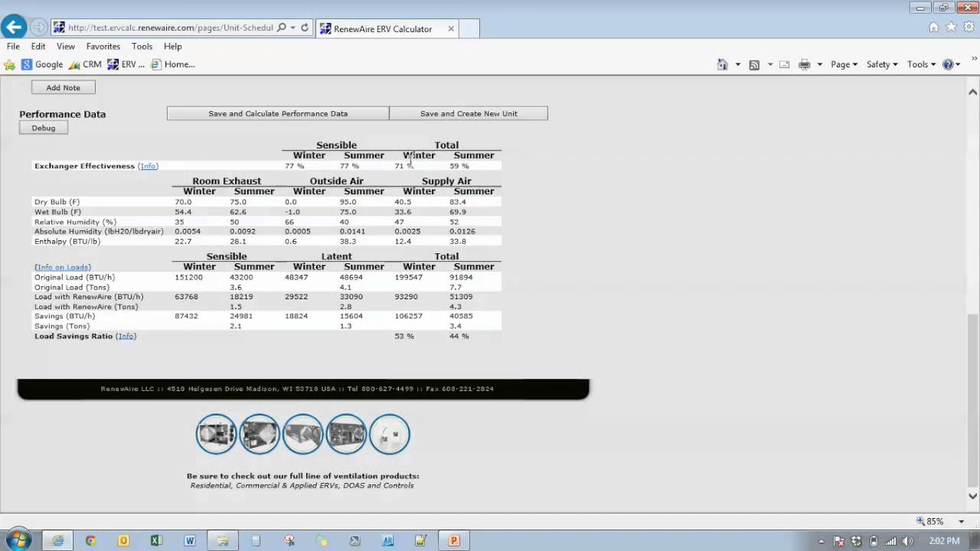Click the fourth ERV product thumbnail
980x551 pixels.
pos(346,434)
